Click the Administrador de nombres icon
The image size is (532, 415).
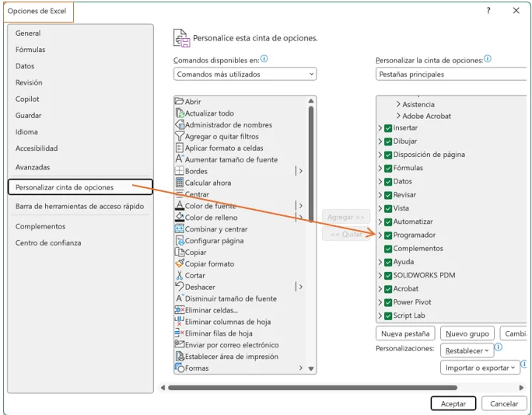click(180, 124)
